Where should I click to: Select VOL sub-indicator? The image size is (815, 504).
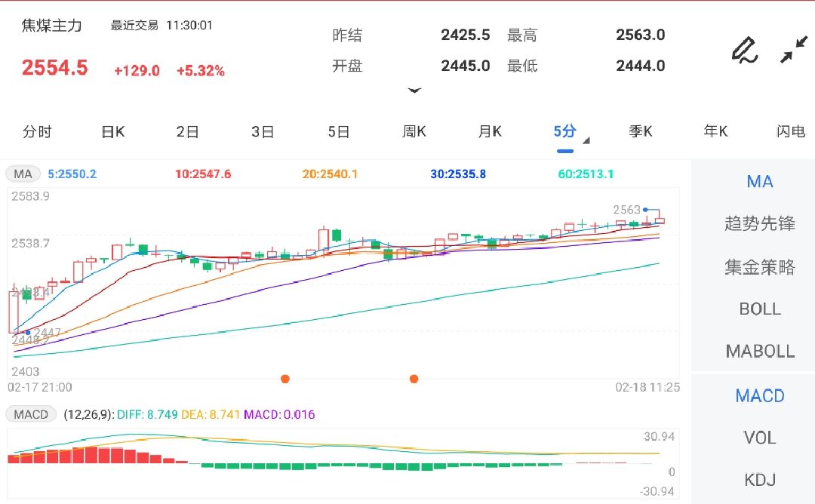point(759,438)
